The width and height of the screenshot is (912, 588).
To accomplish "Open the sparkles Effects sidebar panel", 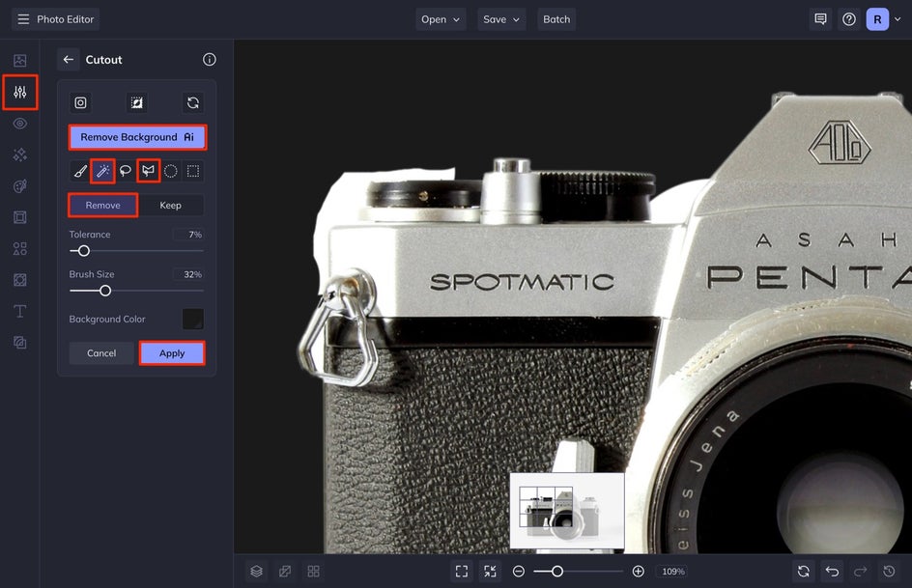I will [19, 154].
